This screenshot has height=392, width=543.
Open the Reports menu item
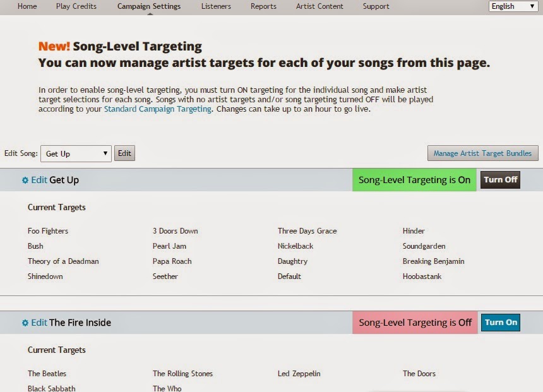pyautogui.click(x=263, y=6)
